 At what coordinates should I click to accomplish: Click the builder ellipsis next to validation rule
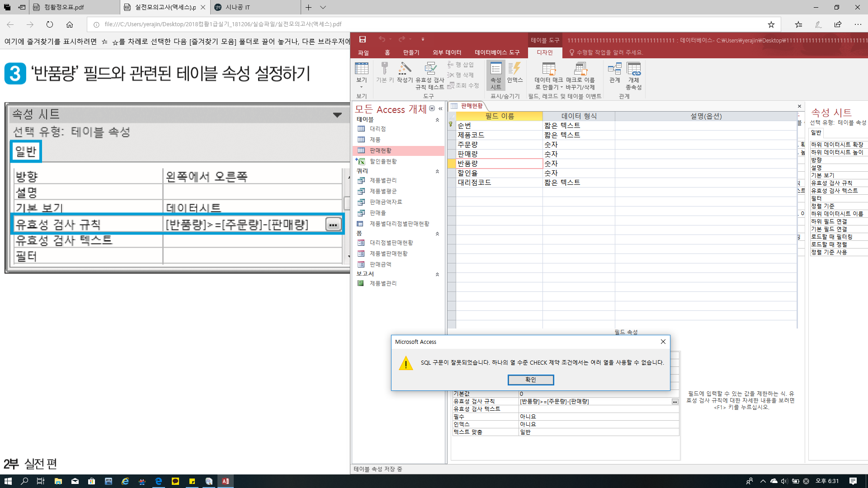pyautogui.click(x=675, y=401)
